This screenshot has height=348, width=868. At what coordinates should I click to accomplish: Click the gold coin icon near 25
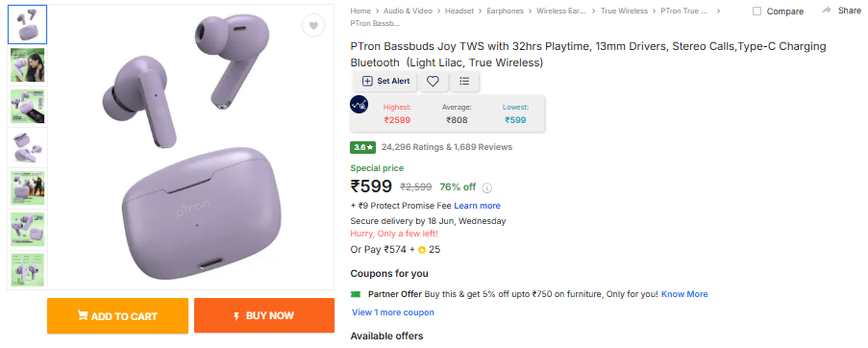tap(422, 250)
